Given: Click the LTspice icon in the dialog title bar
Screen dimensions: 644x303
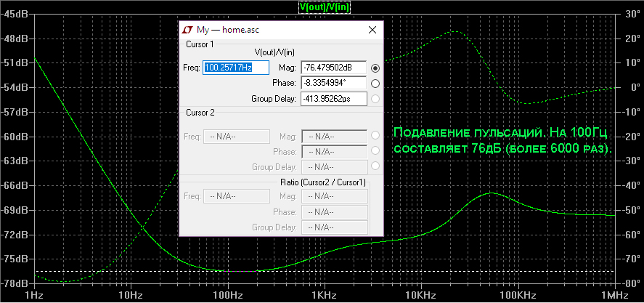Looking at the screenshot, I should (187, 30).
